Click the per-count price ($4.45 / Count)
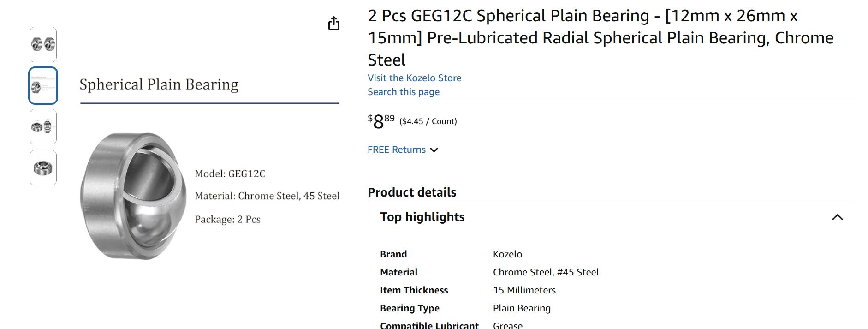Viewport: 868px width, 329px height. 428,121
